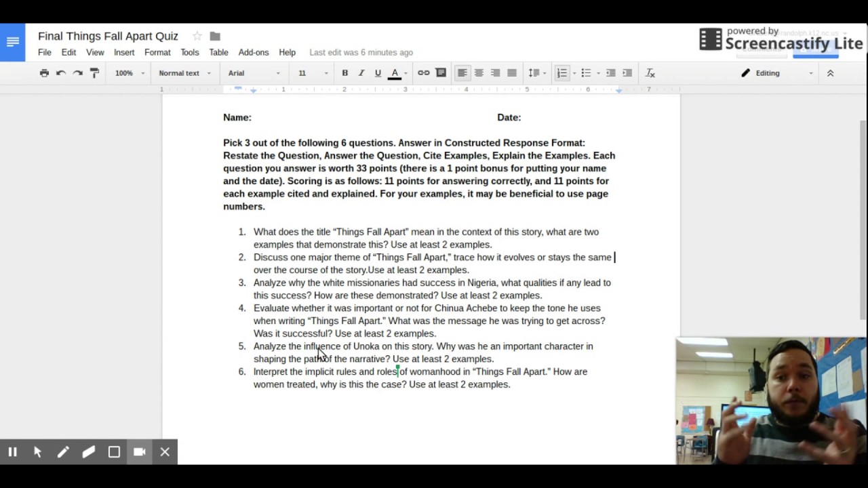Insert a link with the chain icon
Viewport: 868px width, 488px height.
[x=424, y=73]
